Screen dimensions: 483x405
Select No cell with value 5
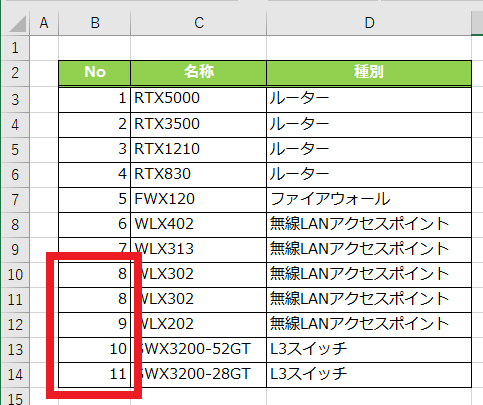95,200
